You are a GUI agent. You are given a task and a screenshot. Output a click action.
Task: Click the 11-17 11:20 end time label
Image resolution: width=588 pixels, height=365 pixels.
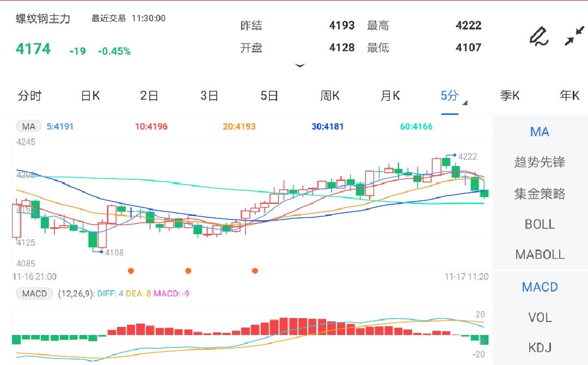467,277
